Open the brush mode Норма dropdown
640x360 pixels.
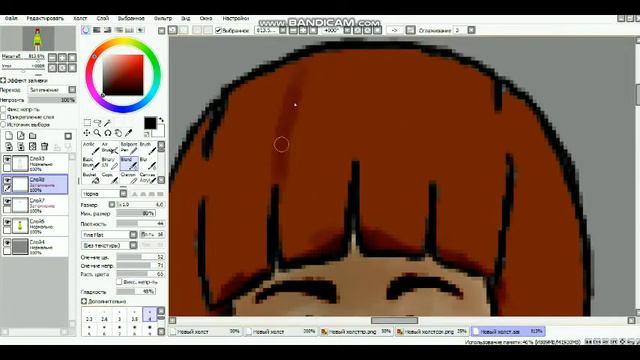[x=123, y=193]
